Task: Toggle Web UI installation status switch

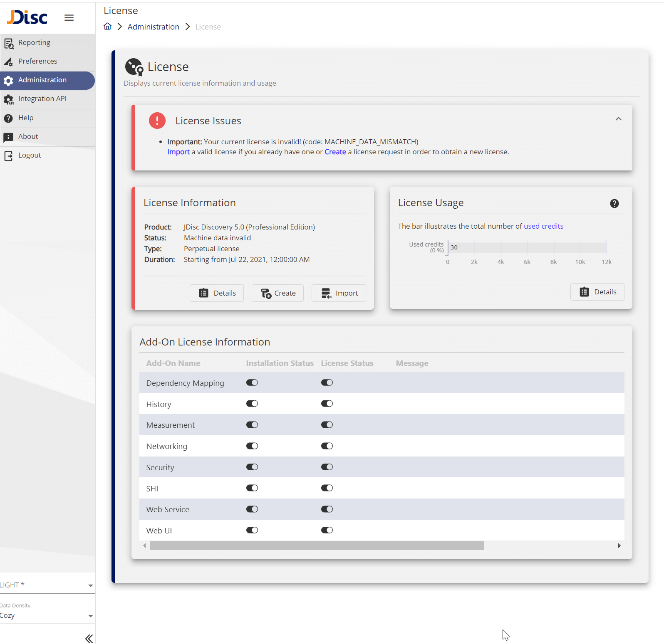Action: coord(252,530)
